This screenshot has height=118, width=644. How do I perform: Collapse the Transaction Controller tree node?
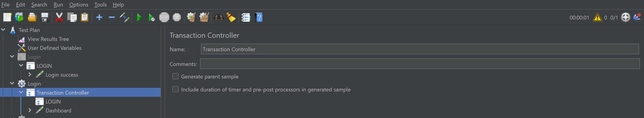coord(21,93)
